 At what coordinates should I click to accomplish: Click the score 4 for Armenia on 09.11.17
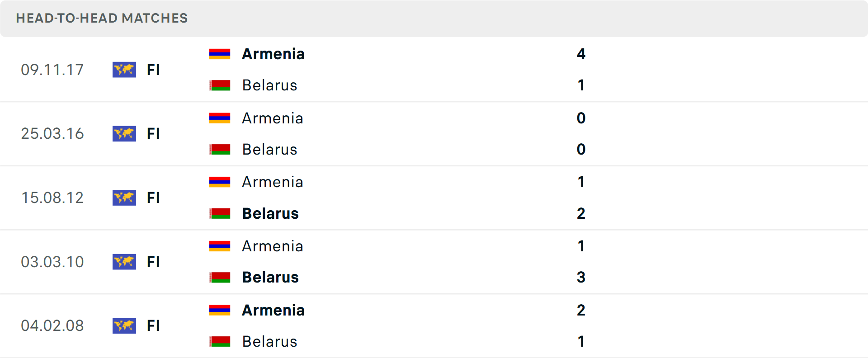click(x=581, y=54)
